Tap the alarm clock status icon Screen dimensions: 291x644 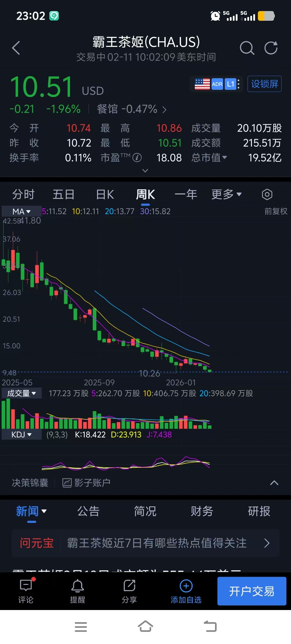[215, 16]
